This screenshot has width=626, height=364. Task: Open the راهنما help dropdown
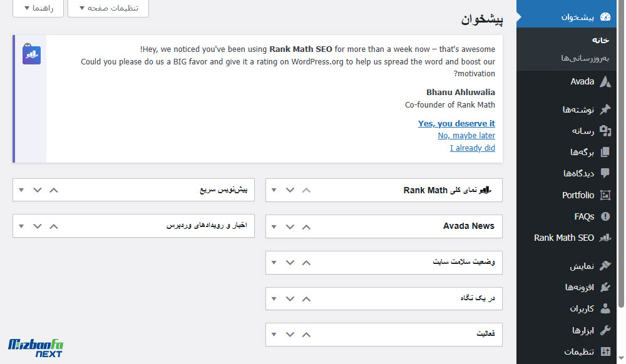click(38, 8)
